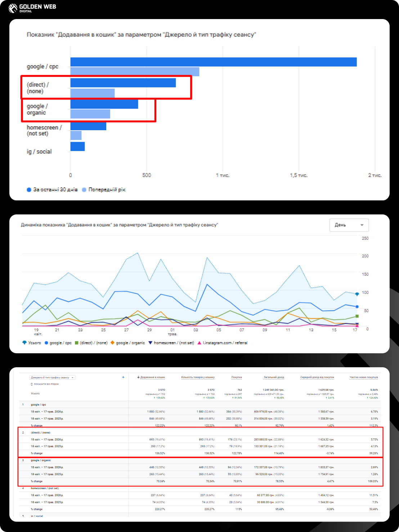Toggle 'homescreen / (not set)' series in line legend
The width and height of the screenshot is (399, 532).
[171, 343]
